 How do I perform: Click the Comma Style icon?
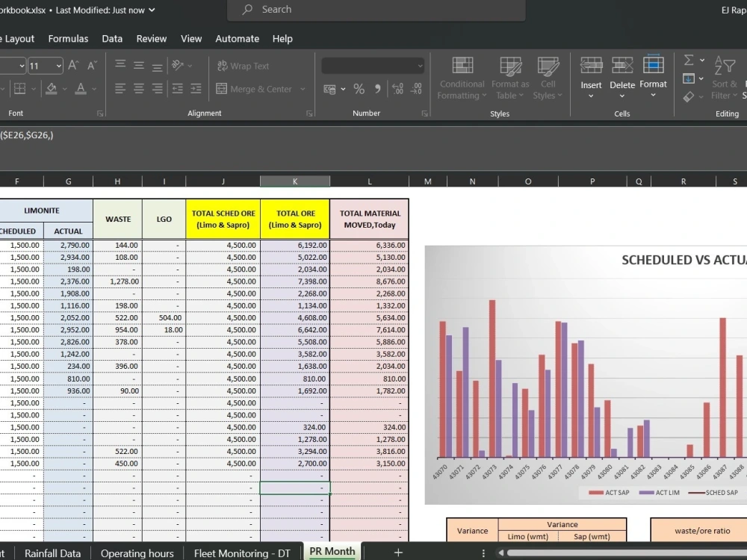[x=378, y=88]
